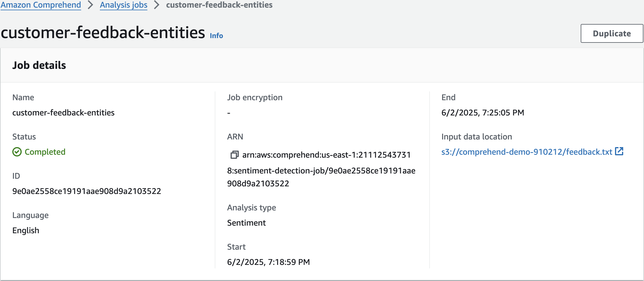Click the Start label
This screenshot has height=281, width=644.
(236, 247)
